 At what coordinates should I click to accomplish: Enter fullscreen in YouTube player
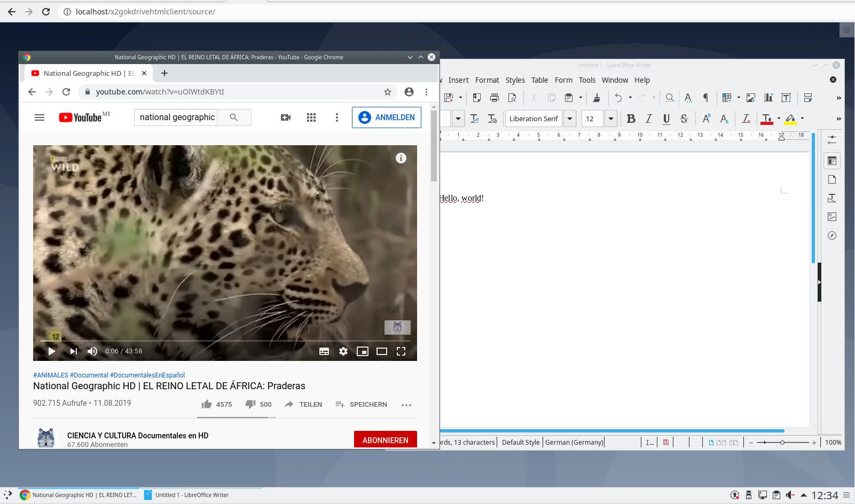[401, 351]
